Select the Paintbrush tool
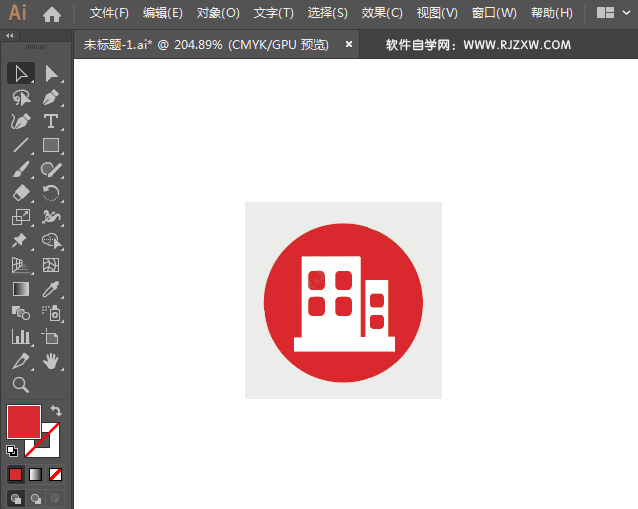Image resolution: width=638 pixels, height=509 pixels. click(x=21, y=169)
